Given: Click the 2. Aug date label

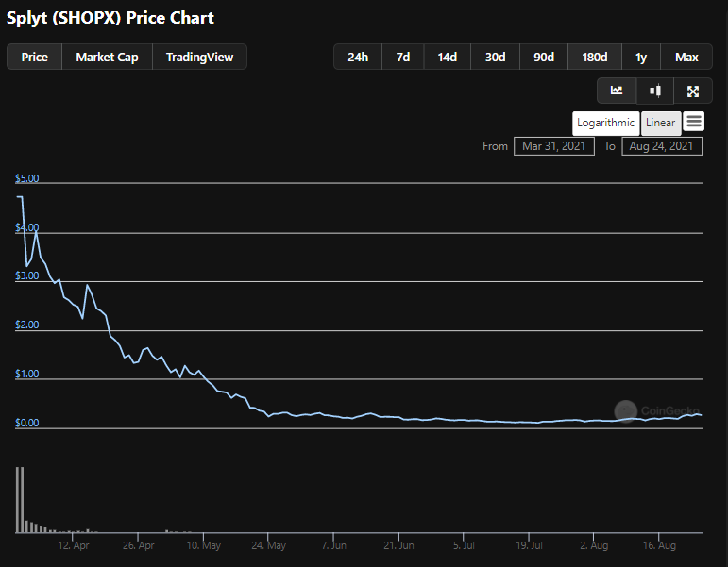Looking at the screenshot, I should tap(594, 545).
